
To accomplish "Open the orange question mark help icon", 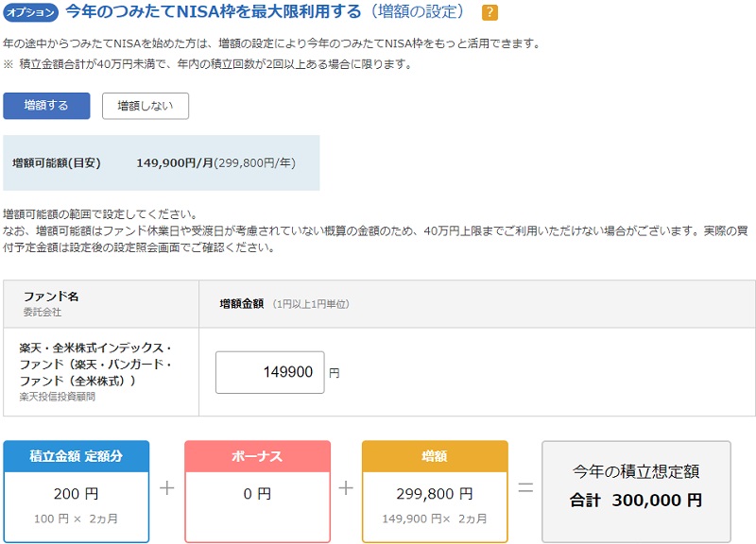I will (x=490, y=12).
